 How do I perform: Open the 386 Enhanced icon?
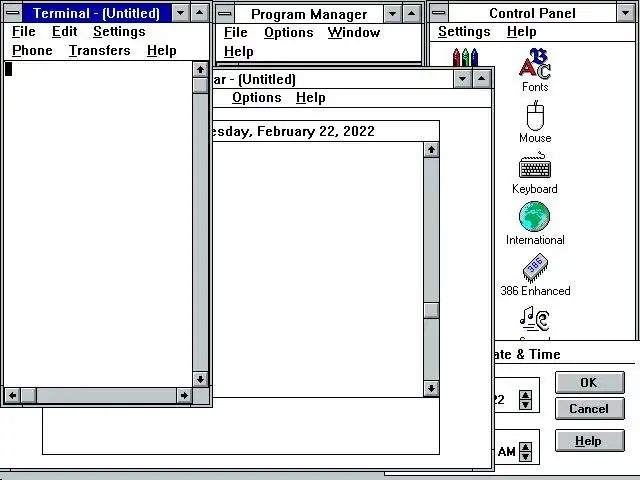535,275
